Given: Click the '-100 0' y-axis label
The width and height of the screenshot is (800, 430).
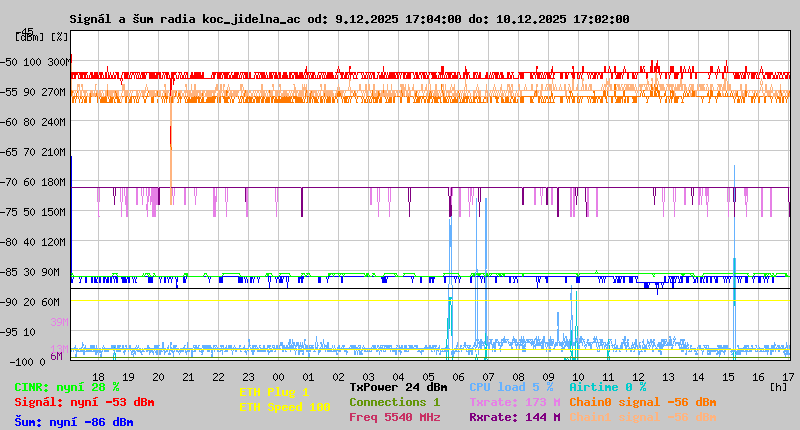Looking at the screenshot, I should pyautogui.click(x=27, y=362).
